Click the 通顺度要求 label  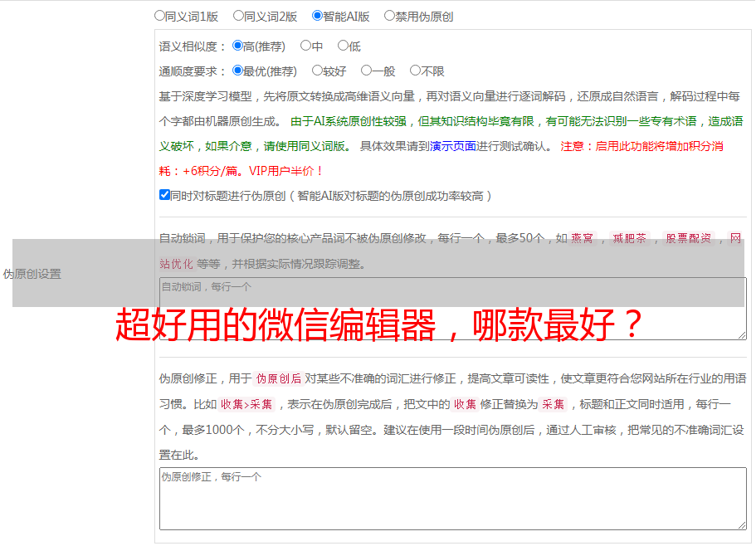click(x=193, y=71)
